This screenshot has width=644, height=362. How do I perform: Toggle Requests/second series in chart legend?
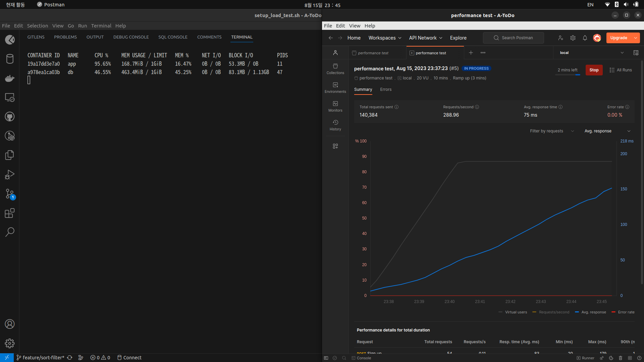pos(551,312)
